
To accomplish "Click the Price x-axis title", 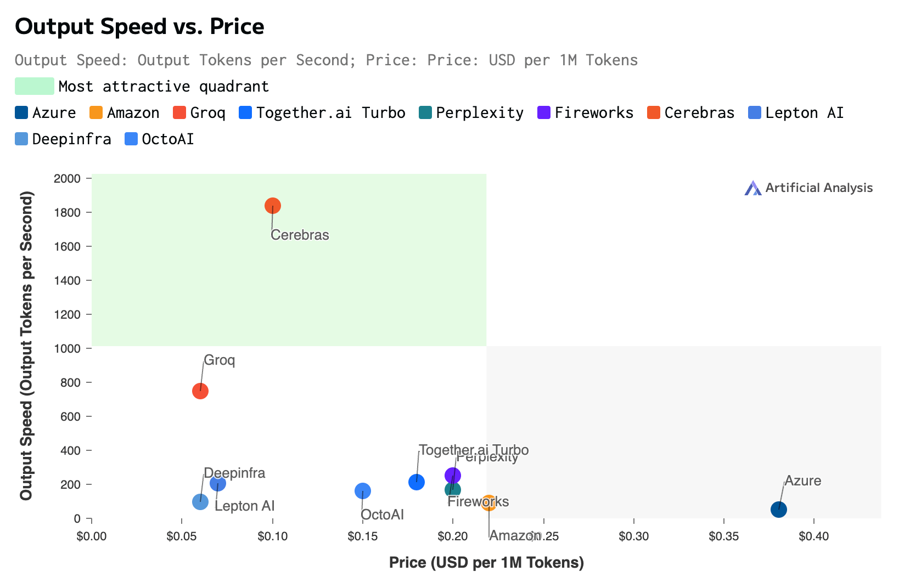I will tap(486, 563).
